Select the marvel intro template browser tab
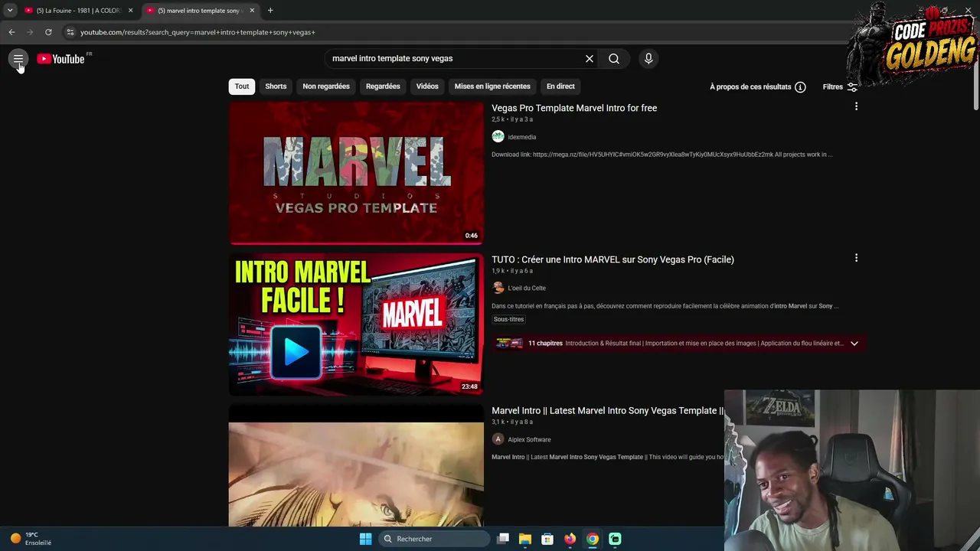Screen dimensions: 980x551 (201, 11)
